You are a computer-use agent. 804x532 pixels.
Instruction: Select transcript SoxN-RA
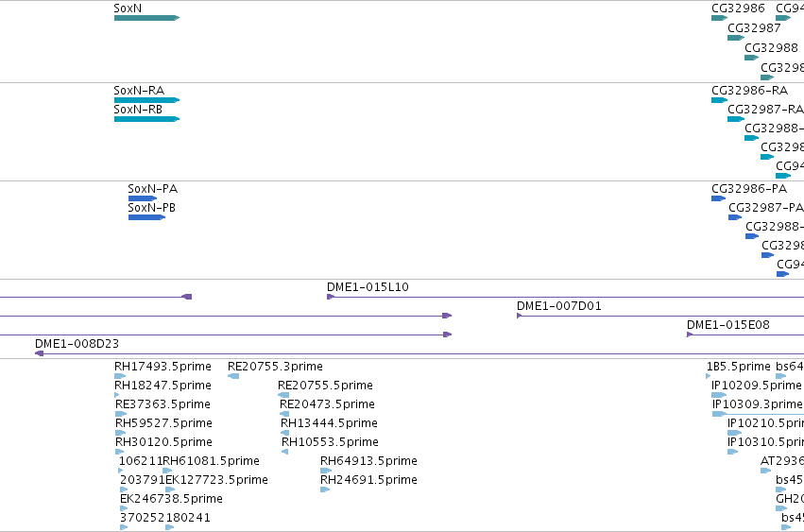point(146,100)
